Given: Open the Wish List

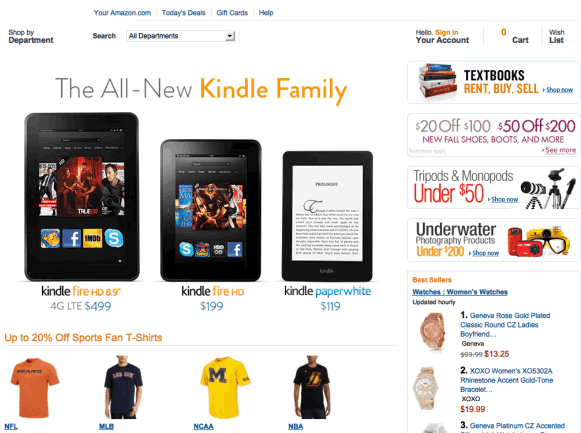Looking at the screenshot, I should click(x=556, y=36).
